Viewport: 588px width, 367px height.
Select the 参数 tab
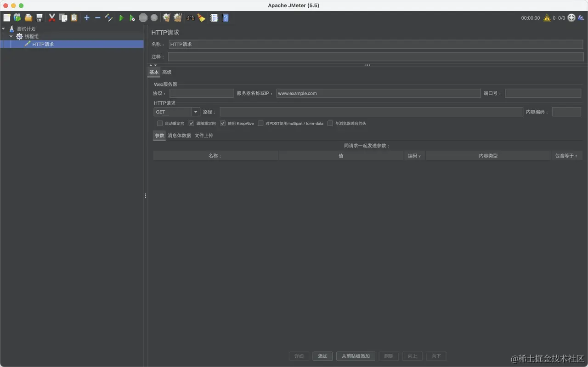coord(159,136)
